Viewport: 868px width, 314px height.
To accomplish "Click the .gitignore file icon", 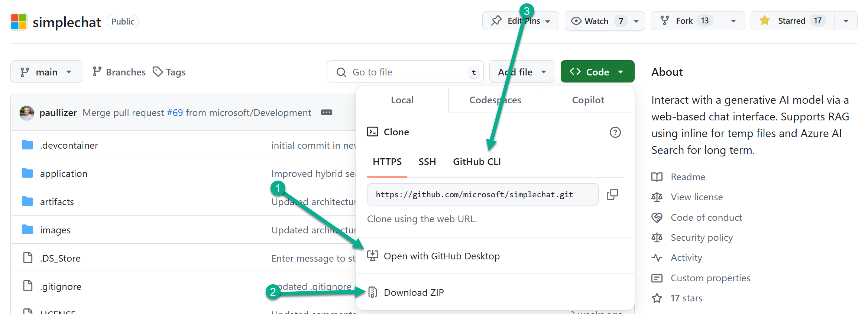I will click(28, 286).
